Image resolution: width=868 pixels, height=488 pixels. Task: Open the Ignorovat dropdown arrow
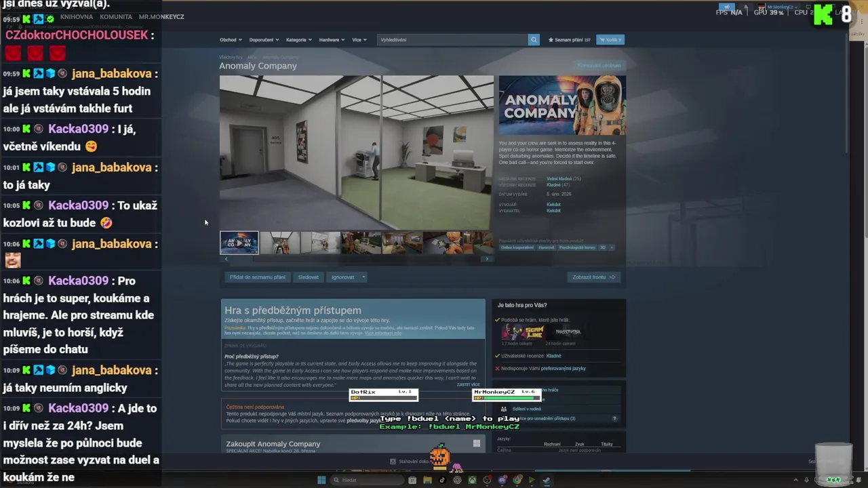point(363,277)
